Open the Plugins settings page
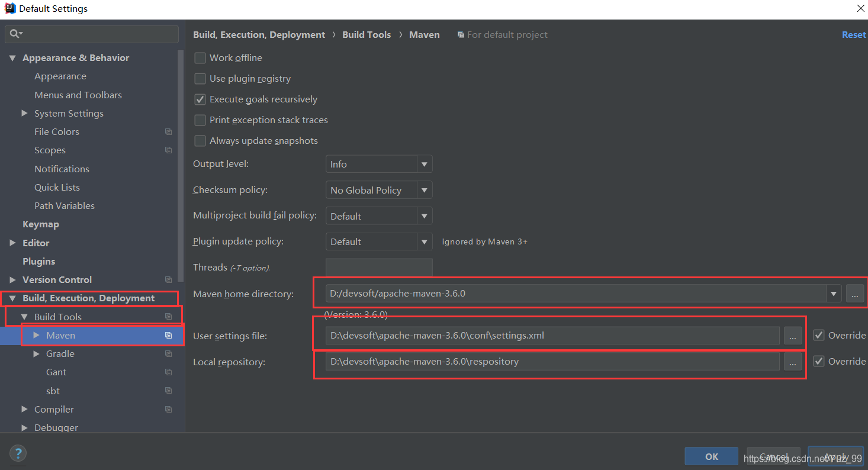Image resolution: width=868 pixels, height=470 pixels. 39,261
